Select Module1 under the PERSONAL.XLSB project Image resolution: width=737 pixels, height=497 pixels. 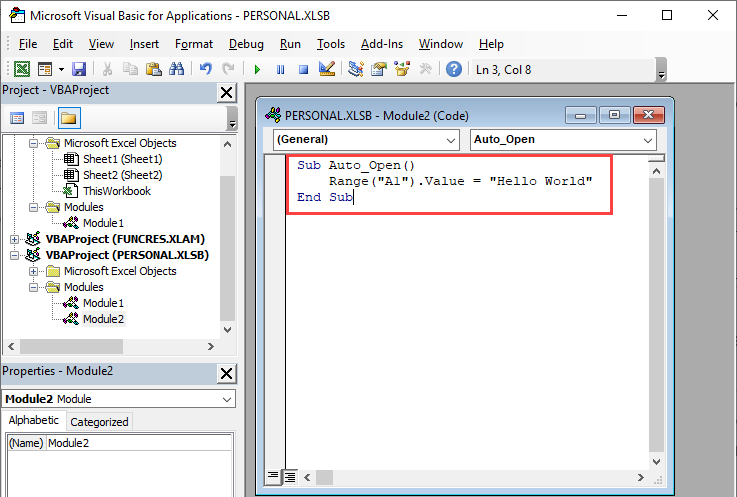(103, 303)
